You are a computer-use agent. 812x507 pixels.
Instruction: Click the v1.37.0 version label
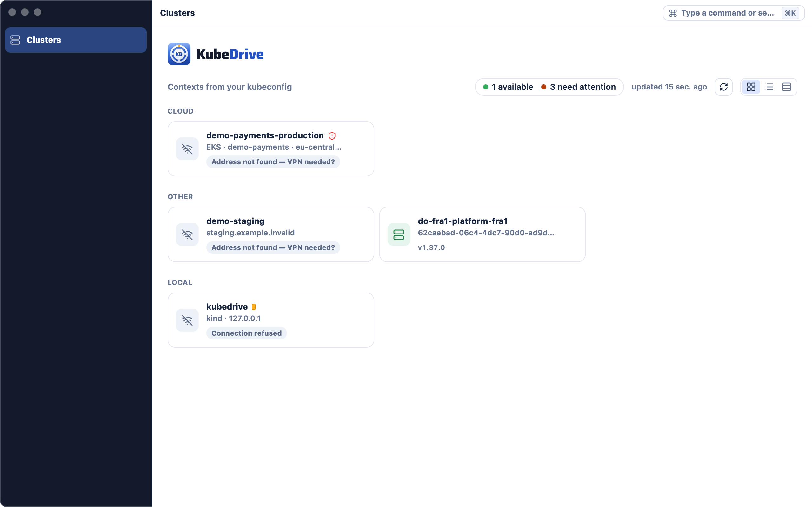(x=431, y=247)
